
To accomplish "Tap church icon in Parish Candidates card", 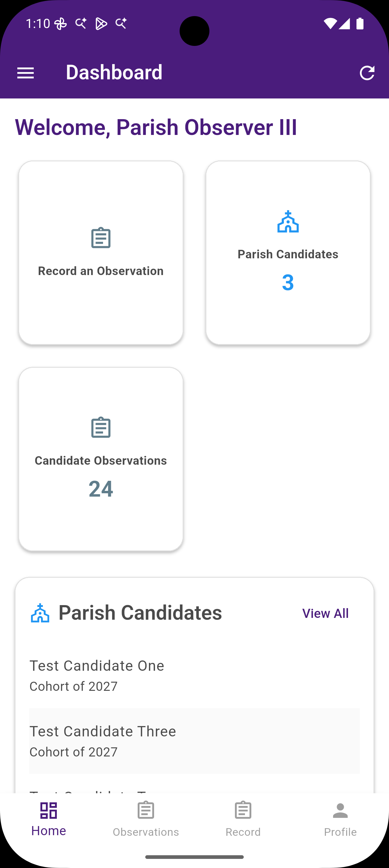I will (288, 221).
